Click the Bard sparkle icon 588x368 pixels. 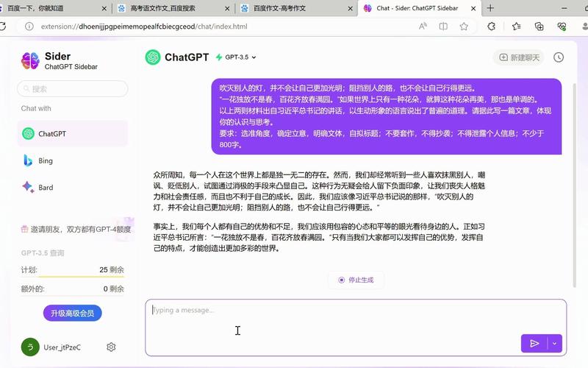(28, 187)
